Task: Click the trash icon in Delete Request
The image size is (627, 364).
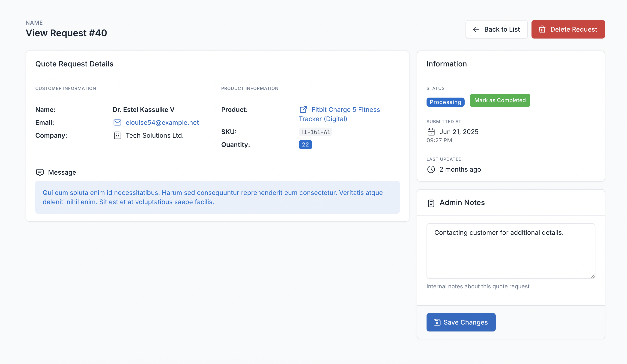Action: pos(542,29)
